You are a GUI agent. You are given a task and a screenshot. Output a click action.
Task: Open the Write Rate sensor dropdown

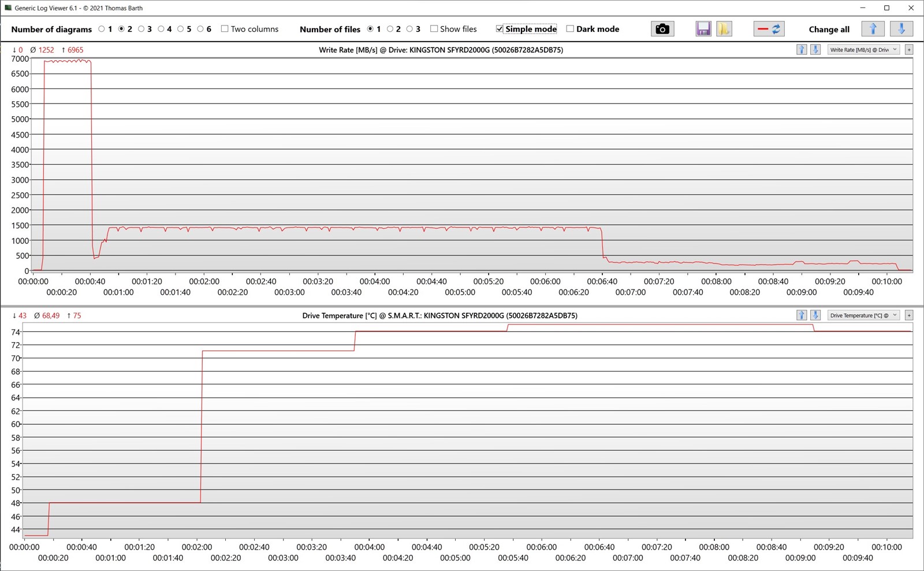click(863, 50)
